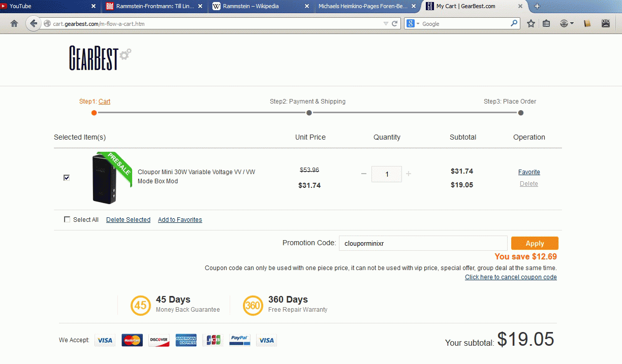
Task: Open Cloupor Mini 30W product title
Action: (x=196, y=177)
